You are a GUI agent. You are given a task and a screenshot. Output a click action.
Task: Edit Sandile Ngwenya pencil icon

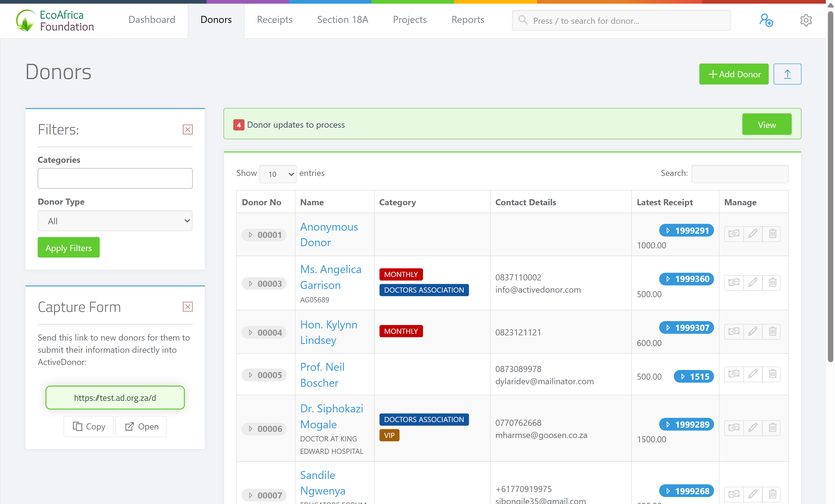coord(753,494)
